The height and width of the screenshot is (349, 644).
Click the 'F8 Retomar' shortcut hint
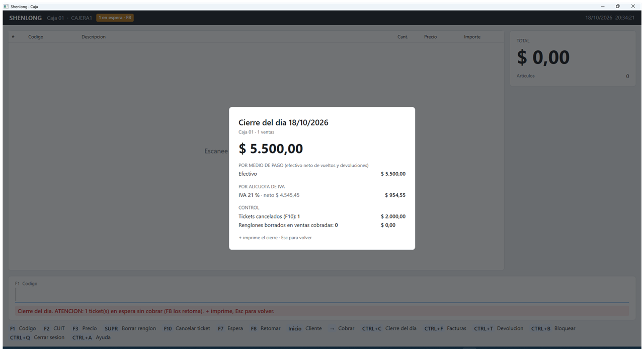click(x=266, y=328)
